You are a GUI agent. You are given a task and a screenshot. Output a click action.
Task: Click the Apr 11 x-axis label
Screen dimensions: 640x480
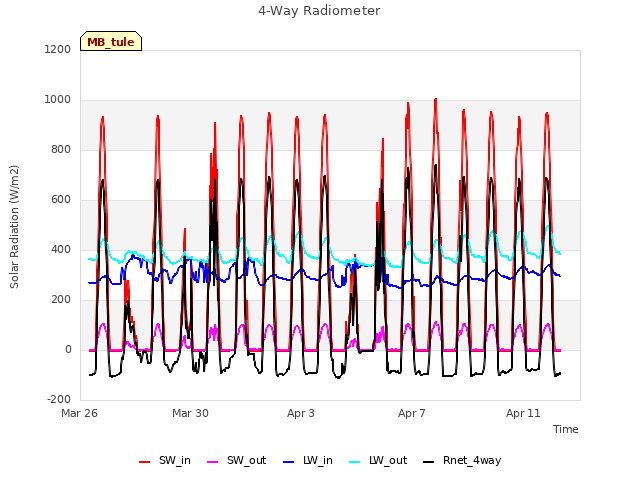click(523, 413)
